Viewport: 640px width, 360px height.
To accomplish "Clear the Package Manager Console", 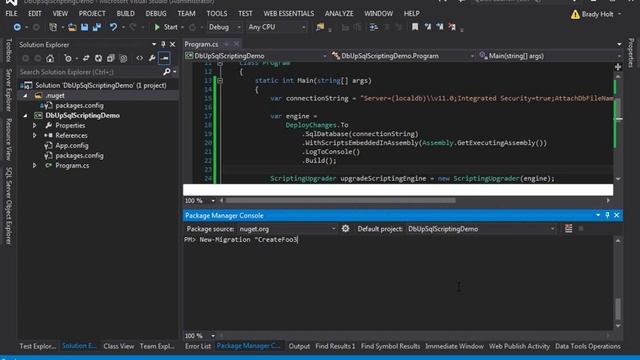I will coord(568,229).
